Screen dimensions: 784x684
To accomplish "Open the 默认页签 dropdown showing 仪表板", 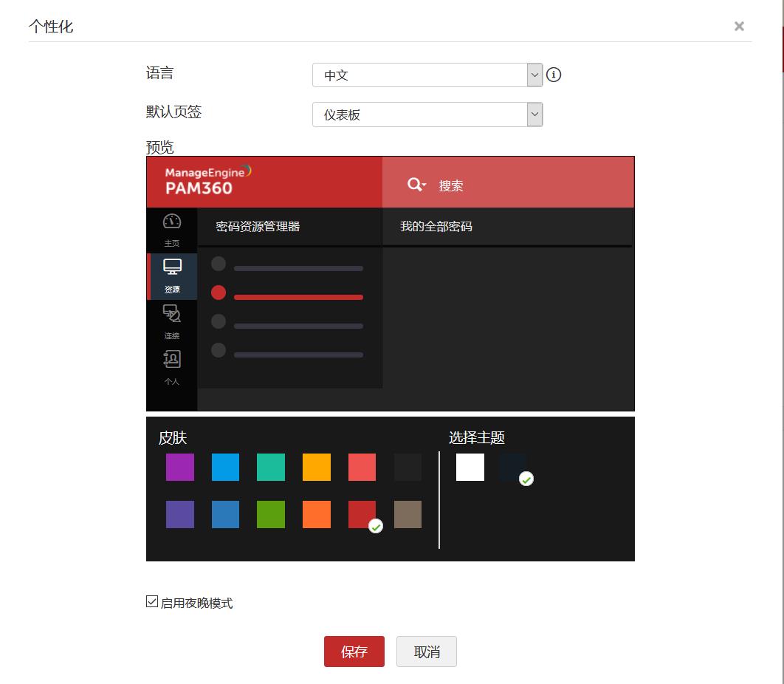I will pos(427,114).
